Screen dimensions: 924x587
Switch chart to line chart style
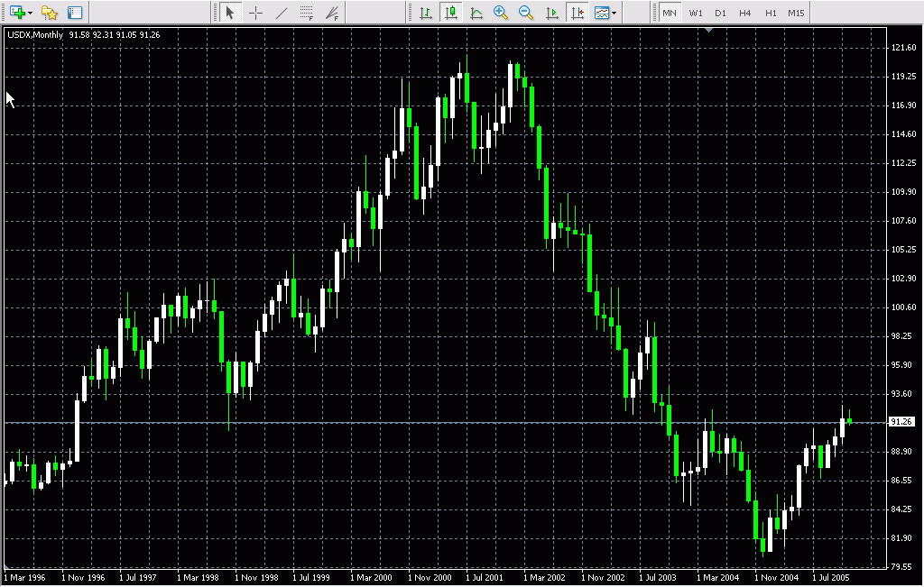pos(476,13)
